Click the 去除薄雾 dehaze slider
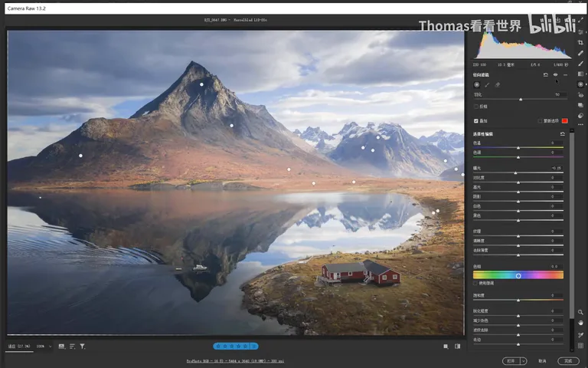588x368 pixels. point(518,255)
